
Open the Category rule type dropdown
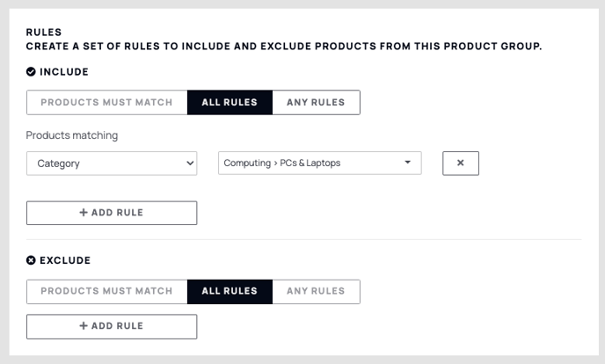pyautogui.click(x=112, y=164)
